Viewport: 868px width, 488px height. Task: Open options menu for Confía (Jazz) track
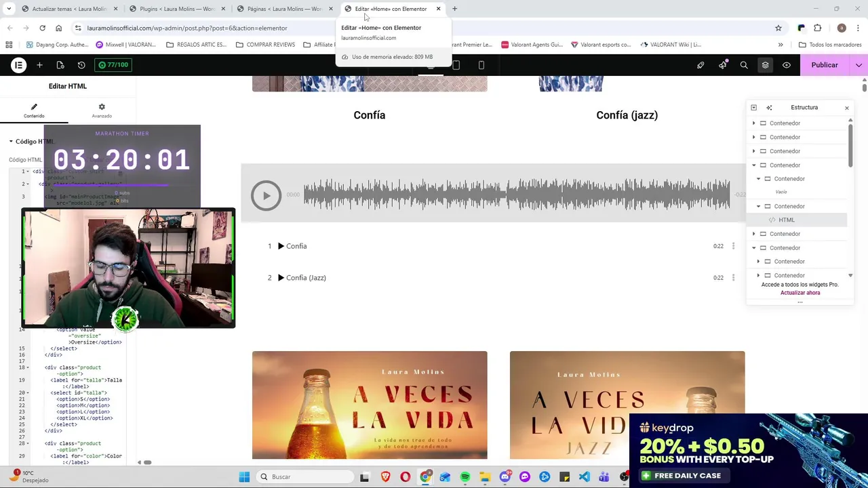tap(733, 278)
